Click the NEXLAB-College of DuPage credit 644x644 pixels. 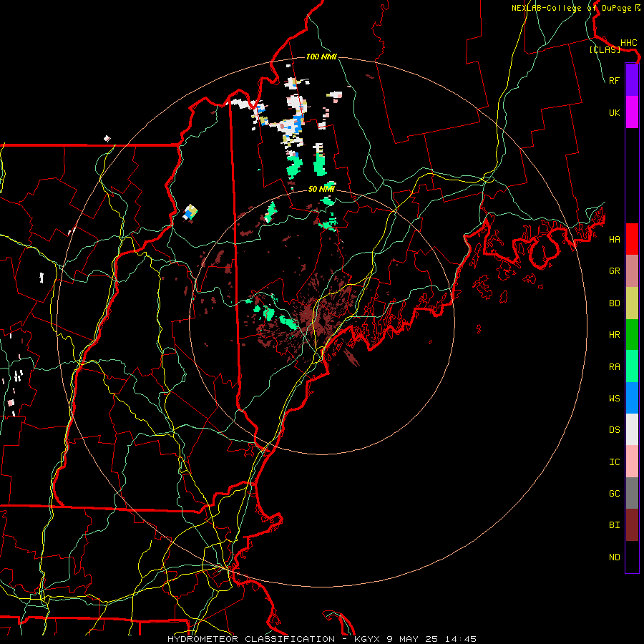click(x=571, y=8)
